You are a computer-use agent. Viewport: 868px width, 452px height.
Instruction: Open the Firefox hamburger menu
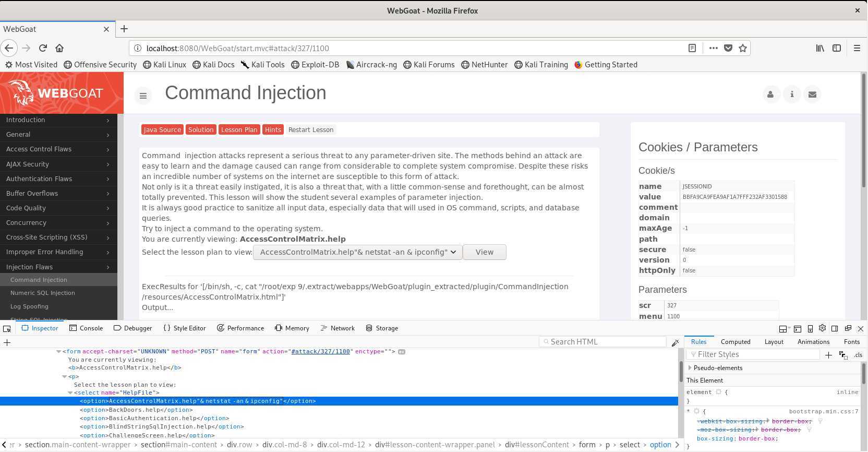point(857,48)
